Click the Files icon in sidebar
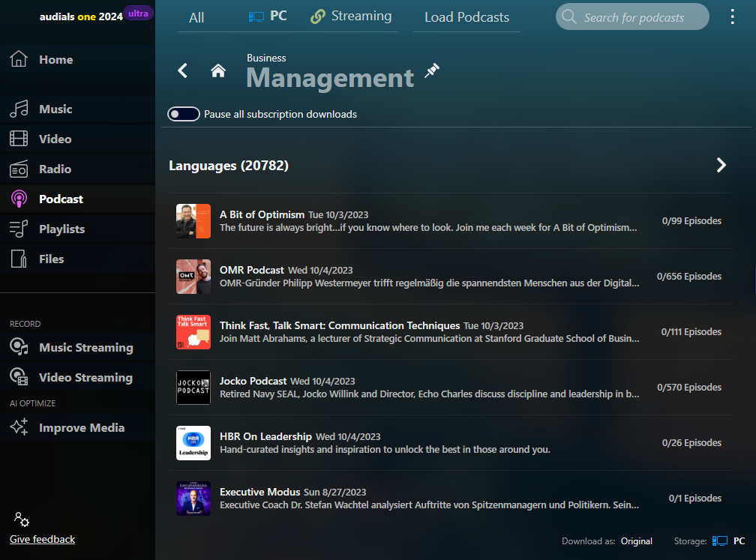Viewport: 756px width, 560px height. 19,259
